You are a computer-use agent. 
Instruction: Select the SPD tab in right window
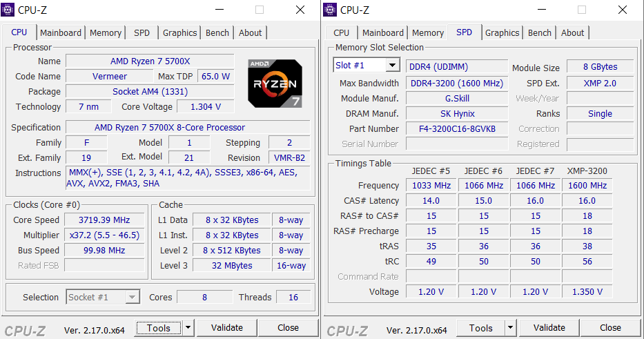pos(464,32)
